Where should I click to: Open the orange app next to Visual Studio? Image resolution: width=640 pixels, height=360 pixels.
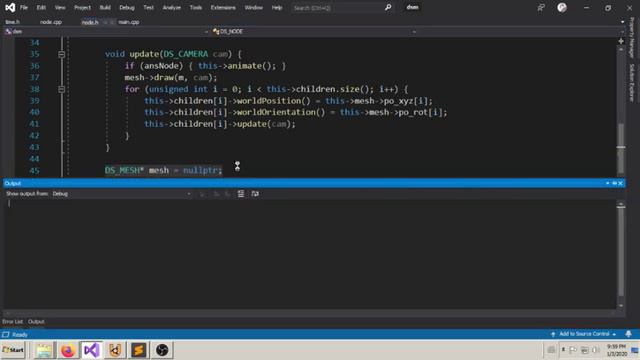(115, 350)
